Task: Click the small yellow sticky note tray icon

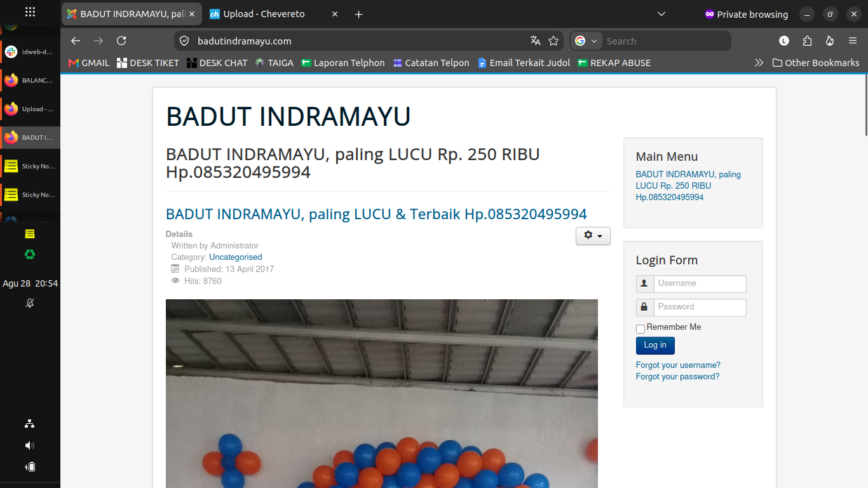Action: (x=30, y=234)
